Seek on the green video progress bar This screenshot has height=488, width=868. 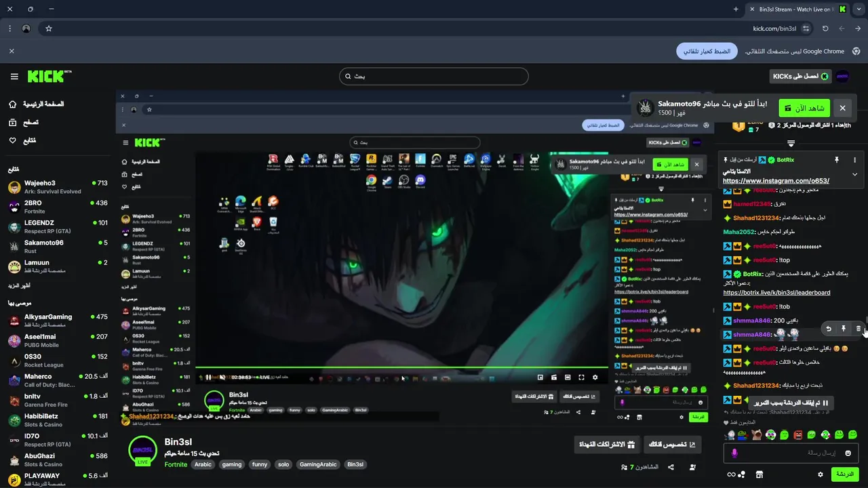(x=402, y=368)
